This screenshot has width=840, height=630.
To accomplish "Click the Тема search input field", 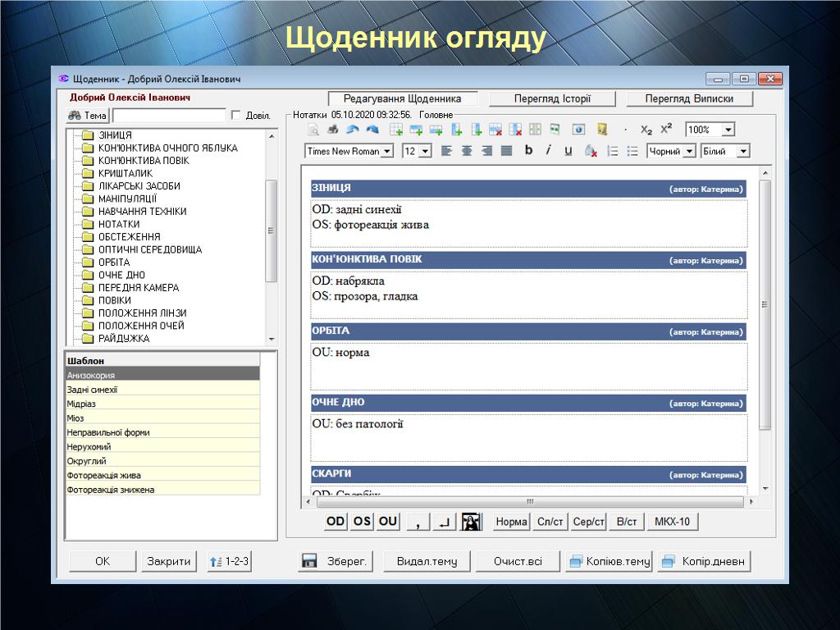I will [169, 116].
